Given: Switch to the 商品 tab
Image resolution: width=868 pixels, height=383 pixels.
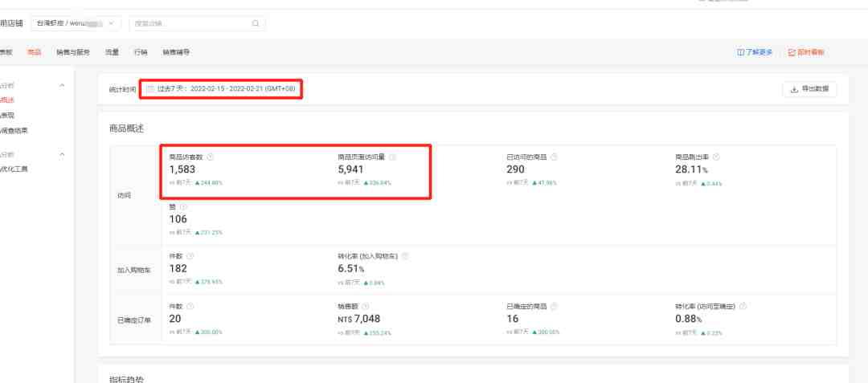Looking at the screenshot, I should click(35, 52).
